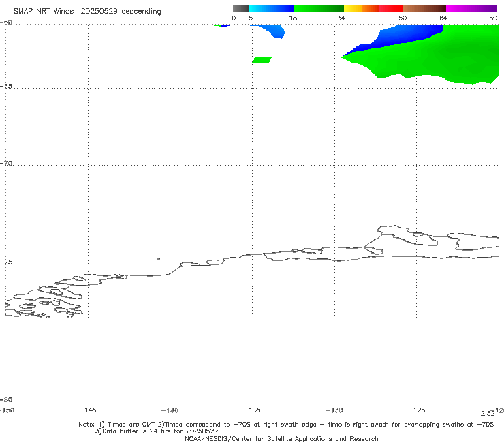
Task: Click the color scale label '34'
Action: (x=341, y=18)
